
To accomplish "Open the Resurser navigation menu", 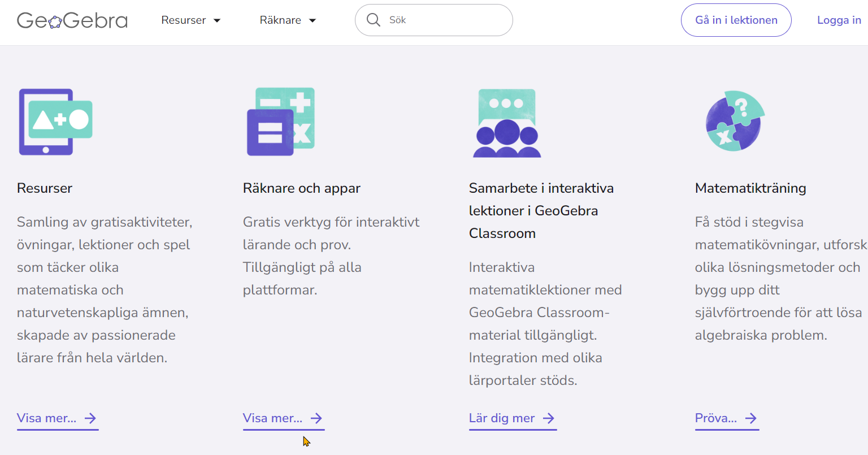I will pos(184,20).
